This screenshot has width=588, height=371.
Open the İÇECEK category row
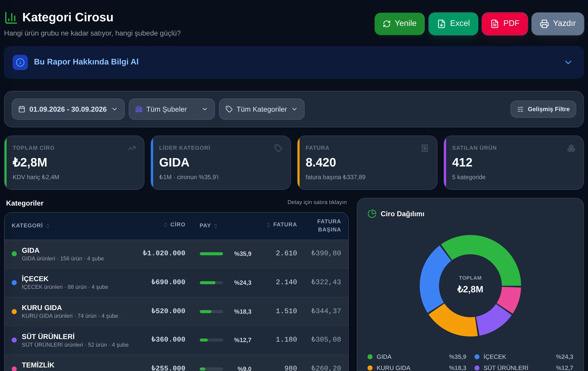click(x=176, y=283)
